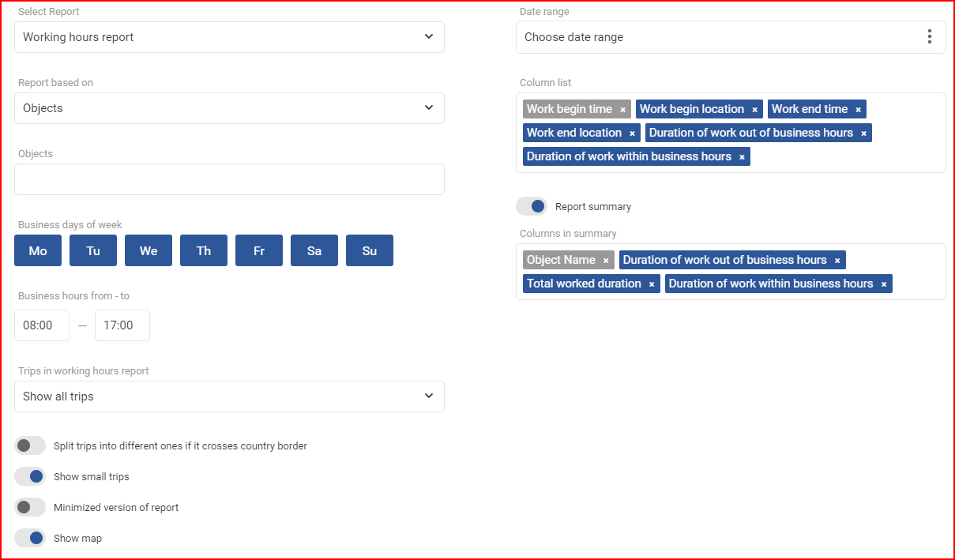Remove Total worked duration summary tag
This screenshot has height=560, width=955.
pyautogui.click(x=652, y=284)
